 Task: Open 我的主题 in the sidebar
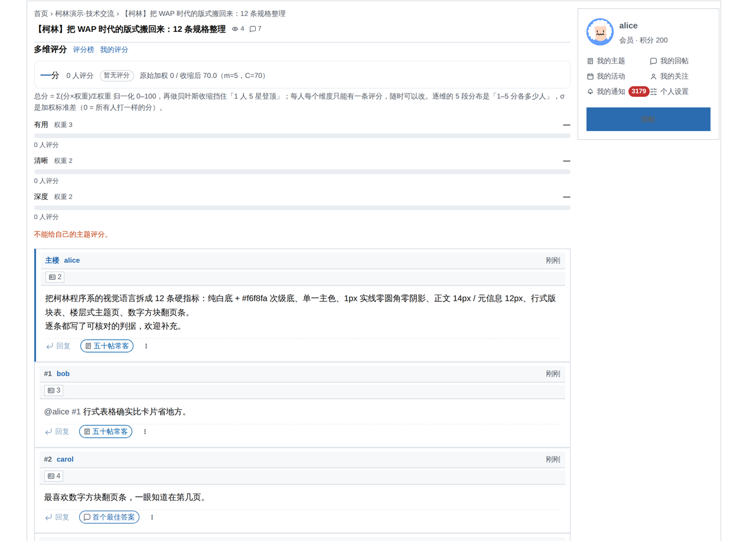606,61
